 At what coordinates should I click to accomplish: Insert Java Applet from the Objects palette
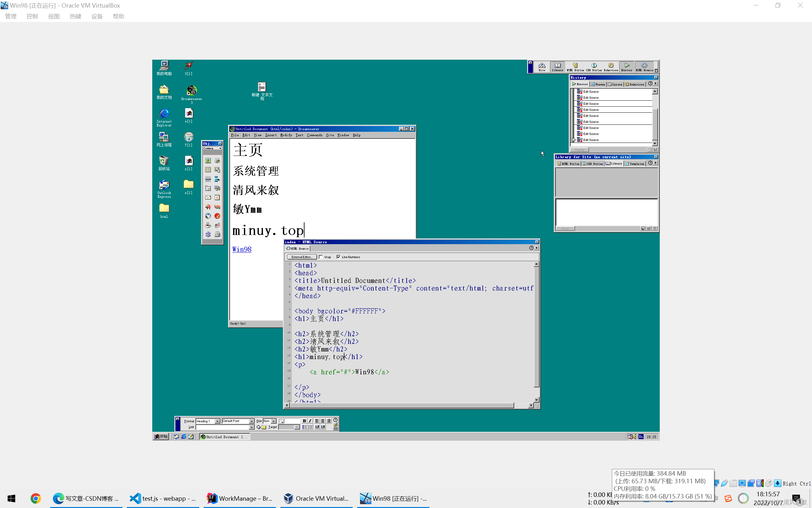tap(208, 225)
